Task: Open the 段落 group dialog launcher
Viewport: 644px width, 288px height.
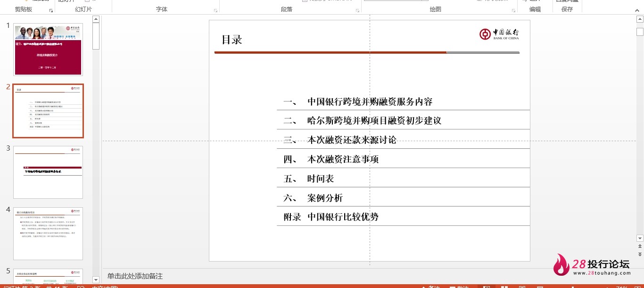Action: [358, 10]
